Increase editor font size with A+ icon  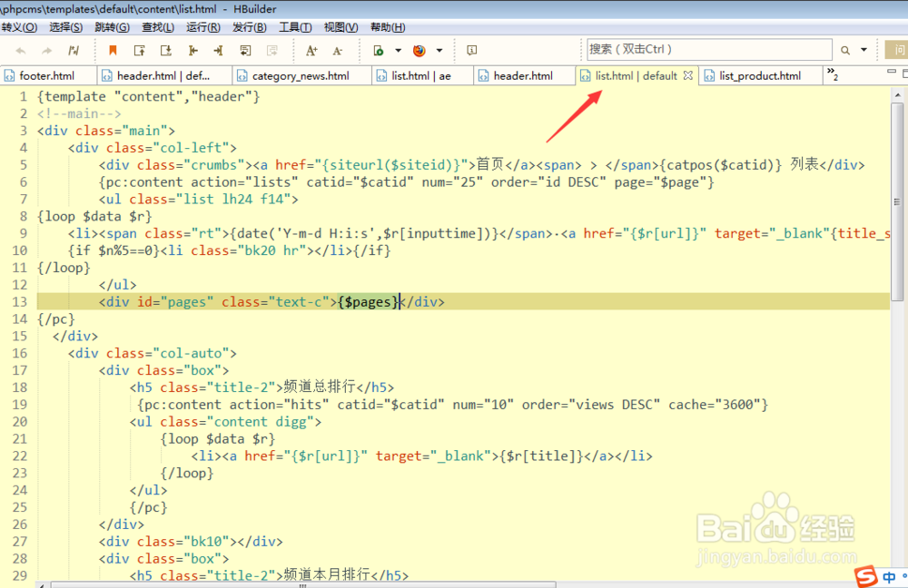311,51
